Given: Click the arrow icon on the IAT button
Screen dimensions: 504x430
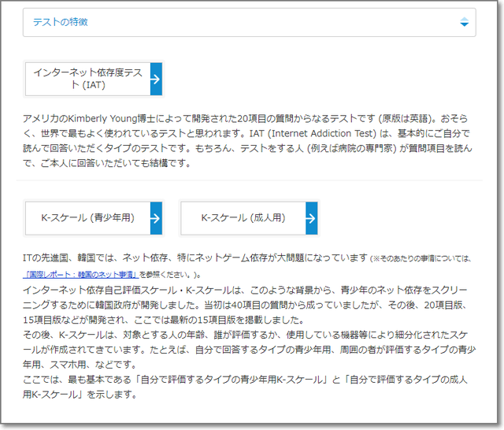Looking at the screenshot, I should 156,79.
